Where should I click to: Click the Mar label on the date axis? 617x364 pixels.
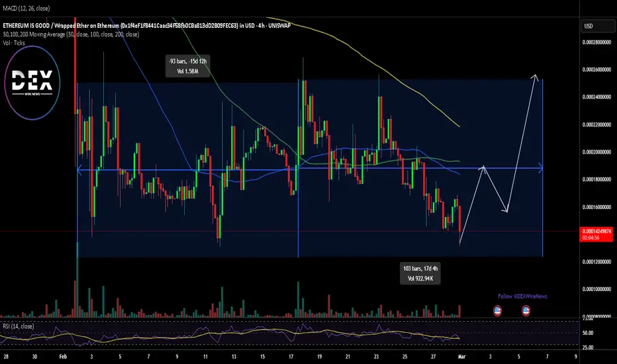pyautogui.click(x=461, y=357)
